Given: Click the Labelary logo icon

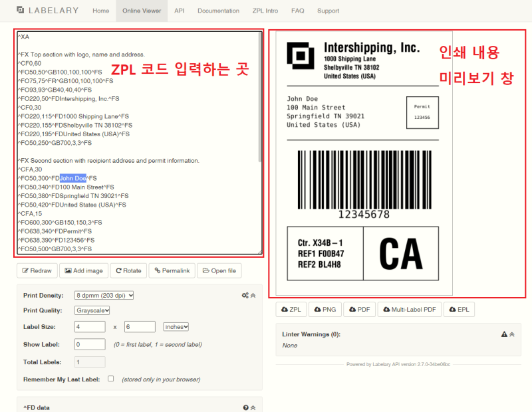Looking at the screenshot, I should pyautogui.click(x=21, y=10).
